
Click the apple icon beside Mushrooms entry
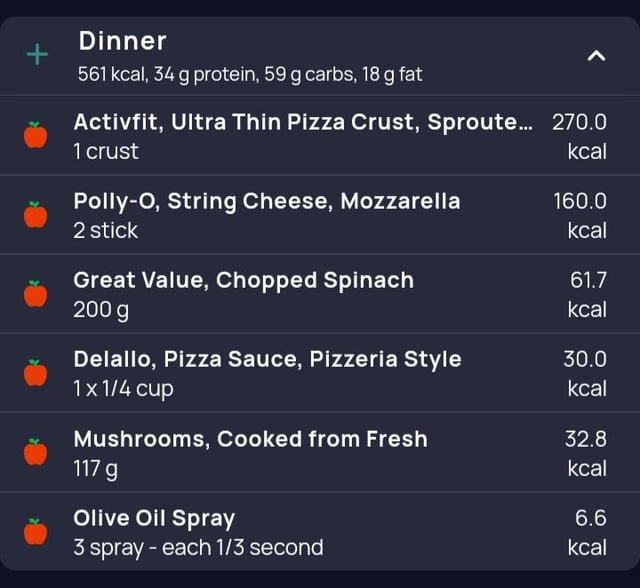(x=36, y=452)
